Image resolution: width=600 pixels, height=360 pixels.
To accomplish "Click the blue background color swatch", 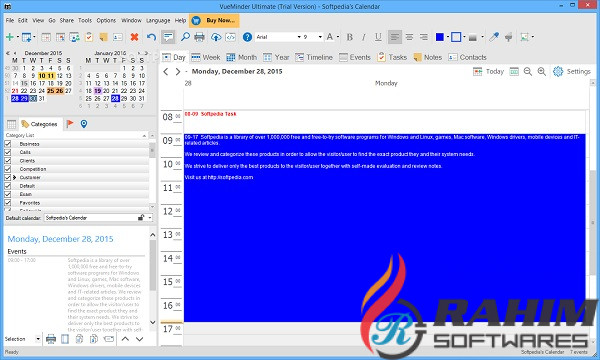I will tap(440, 37).
